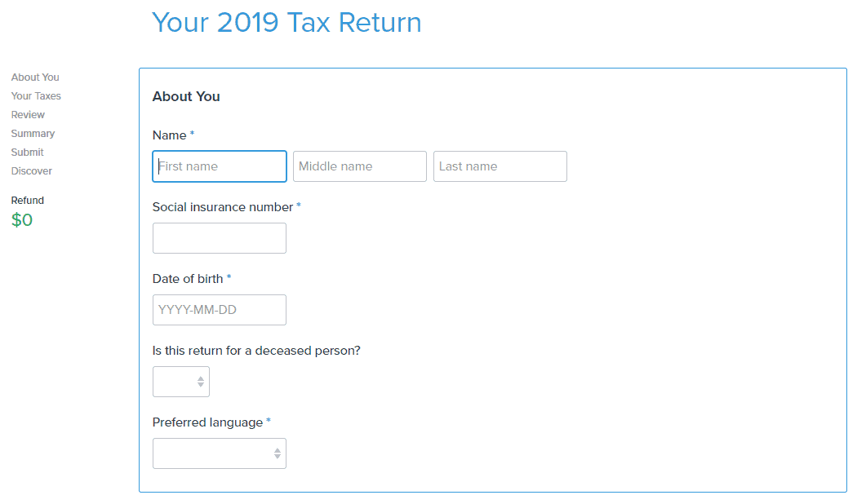Open the deceased person dropdown
The height and width of the screenshot is (504, 866).
click(181, 382)
